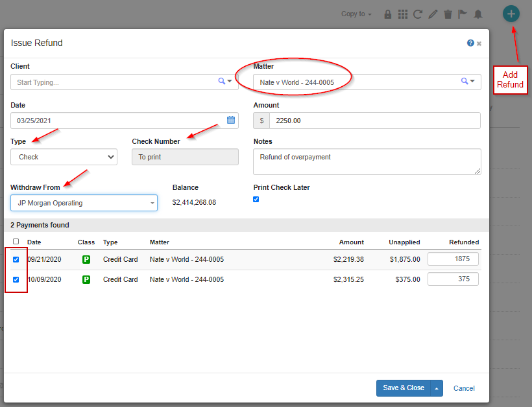The image size is (532, 407).
Task: Click the refresh icon in the toolbar
Action: pyautogui.click(x=417, y=14)
